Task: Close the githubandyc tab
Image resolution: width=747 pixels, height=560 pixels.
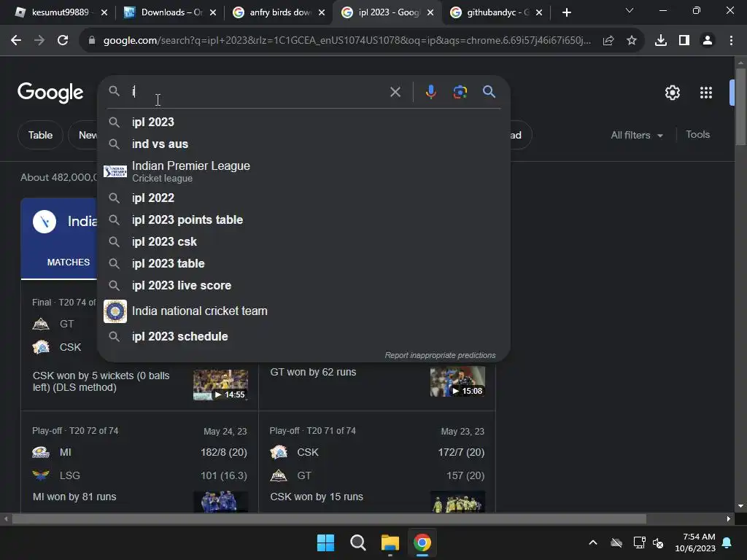Action: pos(539,12)
